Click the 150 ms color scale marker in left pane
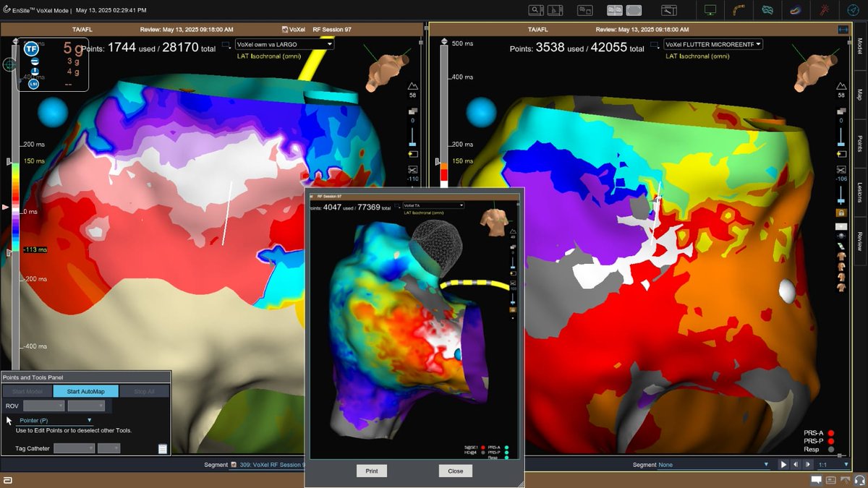 coord(33,161)
